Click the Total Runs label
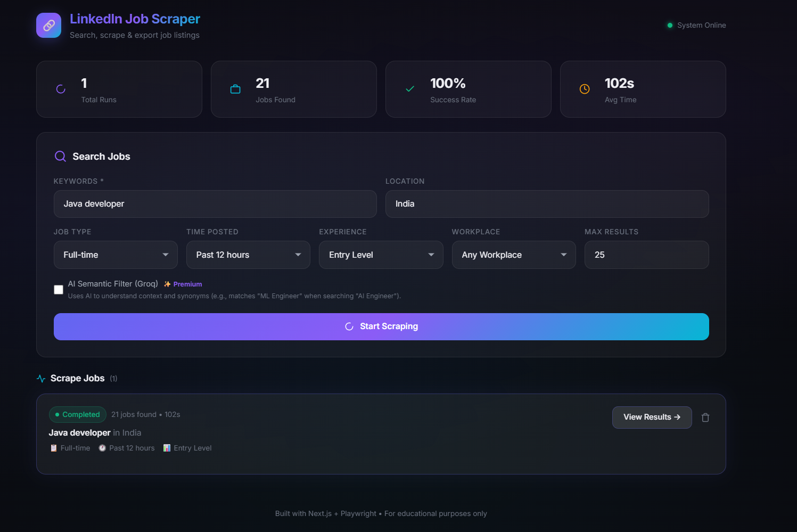This screenshot has height=532, width=797. (98, 100)
